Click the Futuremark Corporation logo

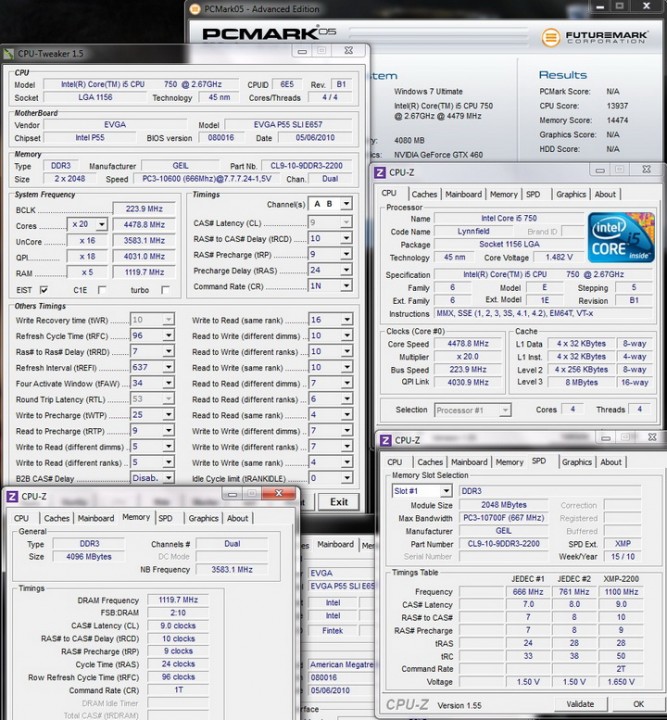(595, 37)
